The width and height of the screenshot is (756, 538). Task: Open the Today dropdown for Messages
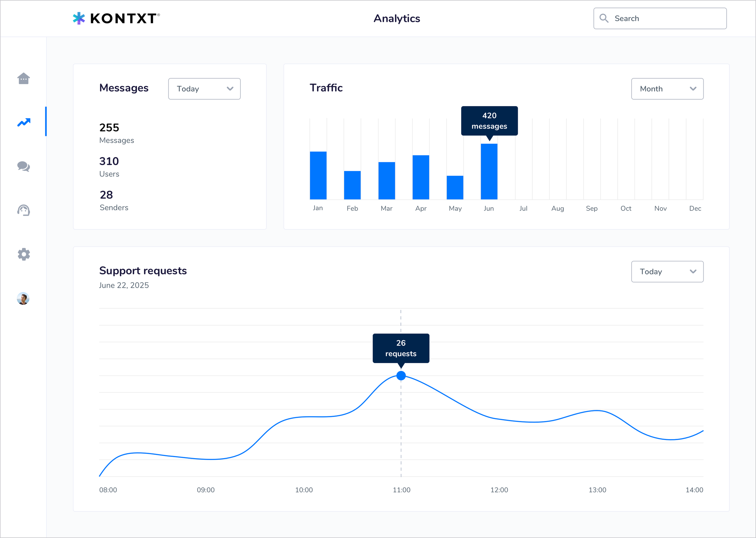pyautogui.click(x=204, y=89)
